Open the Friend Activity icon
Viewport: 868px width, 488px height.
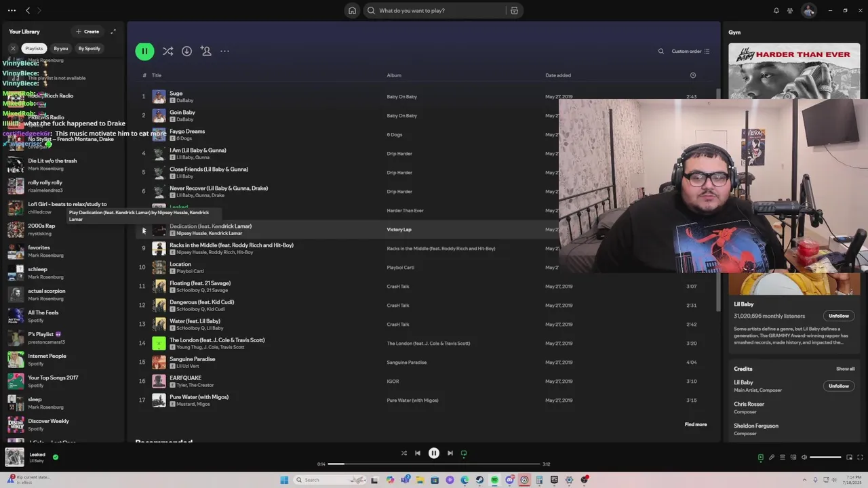click(790, 10)
